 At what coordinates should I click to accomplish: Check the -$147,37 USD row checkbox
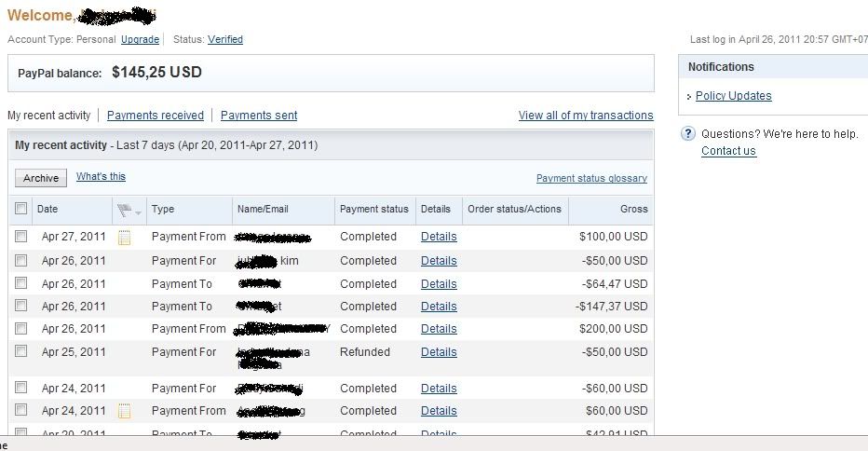(21, 306)
